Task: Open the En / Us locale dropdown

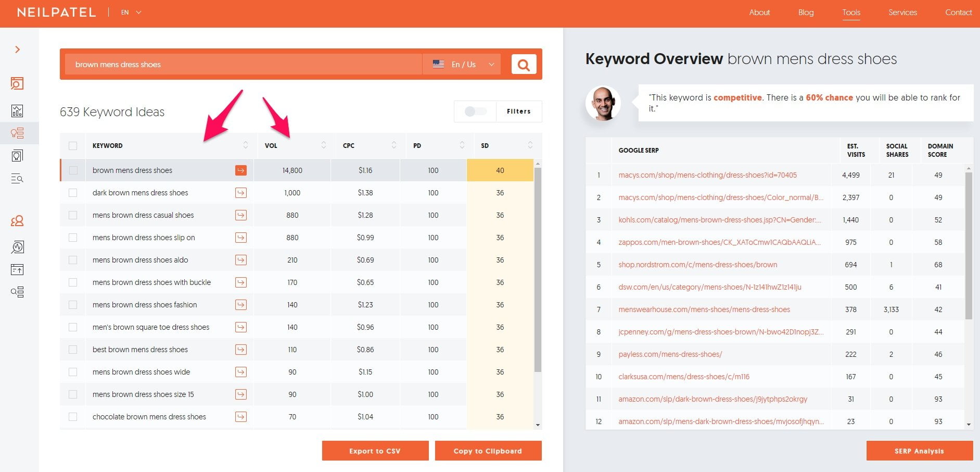Action: [x=462, y=64]
